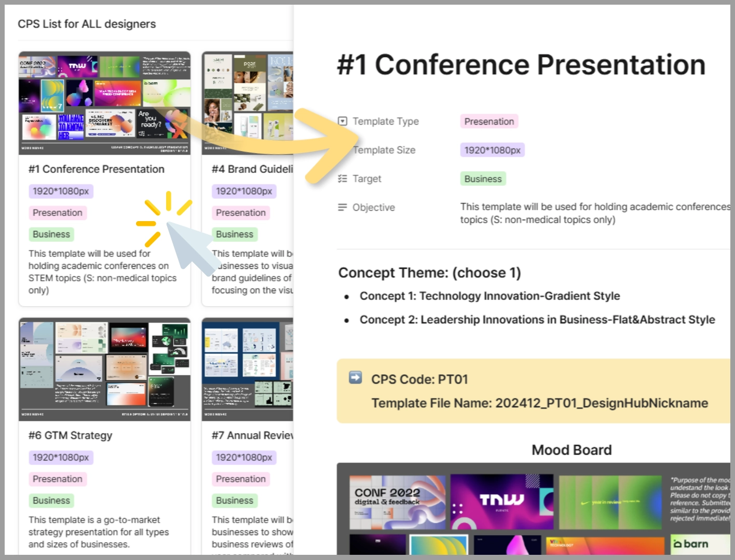735x560 pixels.
Task: Click the CONF 2022 mood board image
Action: pos(397,502)
